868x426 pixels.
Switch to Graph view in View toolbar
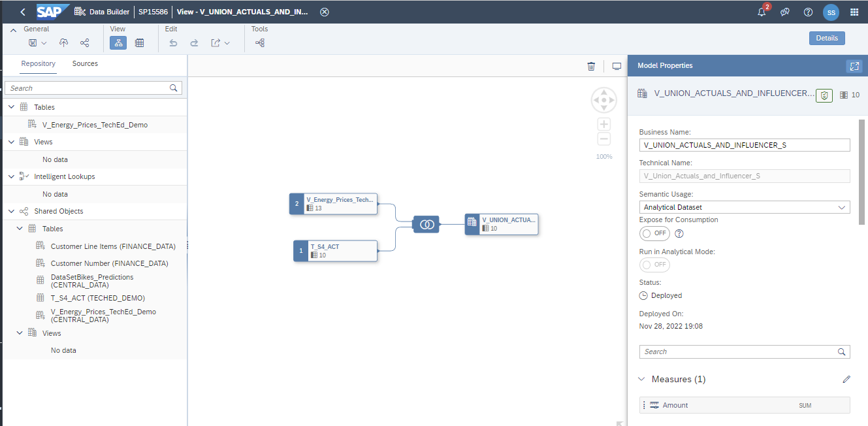118,42
